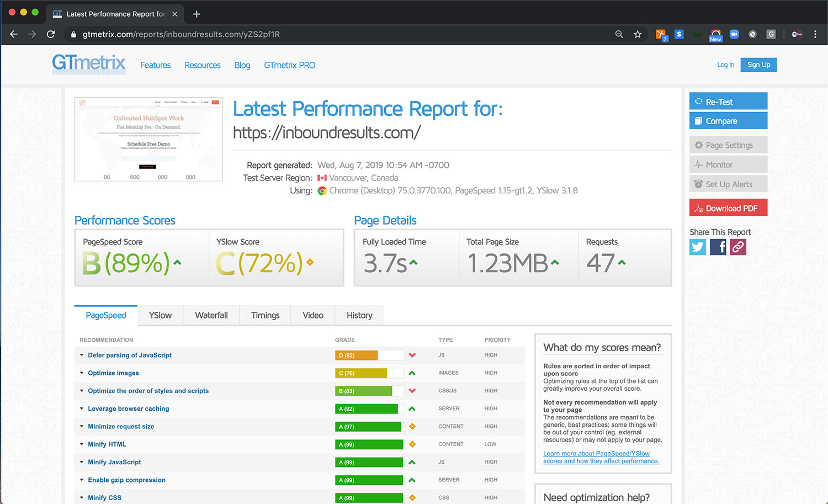Close the Latest Performance Report browser tab

tap(174, 14)
